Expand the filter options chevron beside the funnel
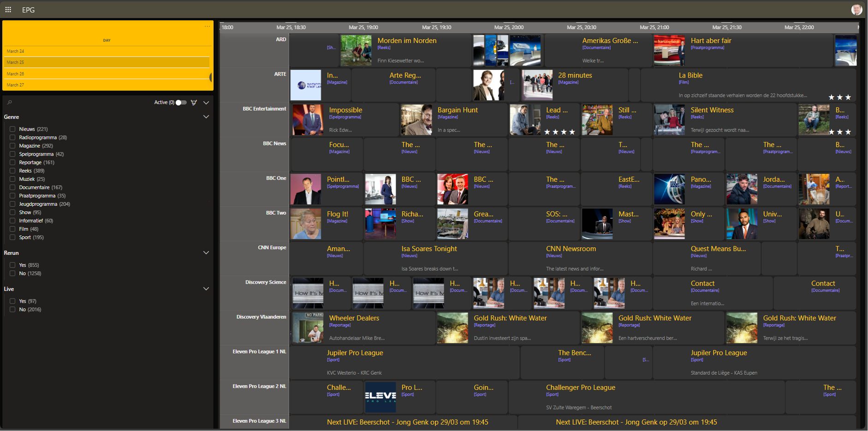The width and height of the screenshot is (868, 431). point(206,102)
